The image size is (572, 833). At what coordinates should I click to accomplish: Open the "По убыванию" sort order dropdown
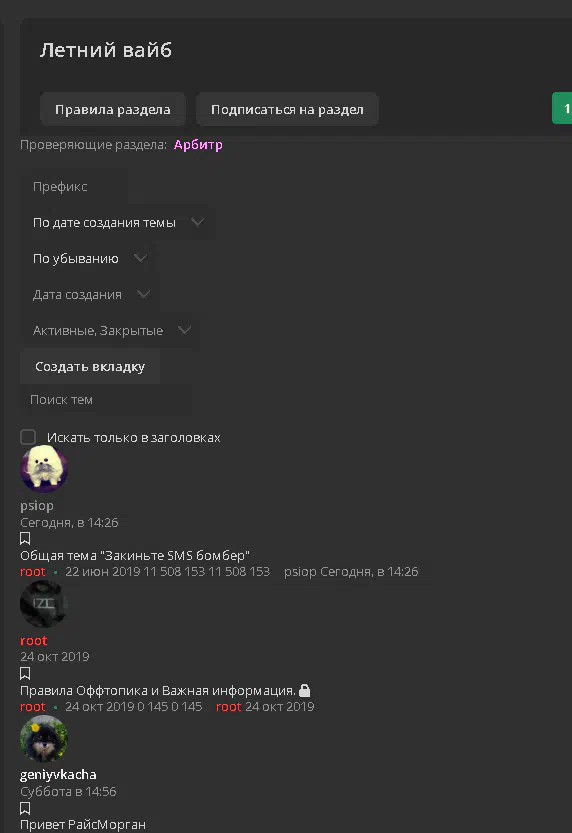click(x=89, y=259)
